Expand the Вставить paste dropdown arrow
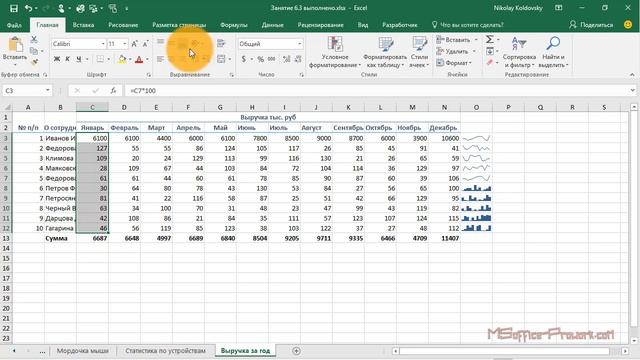This screenshot has height=360, width=640. (15, 64)
